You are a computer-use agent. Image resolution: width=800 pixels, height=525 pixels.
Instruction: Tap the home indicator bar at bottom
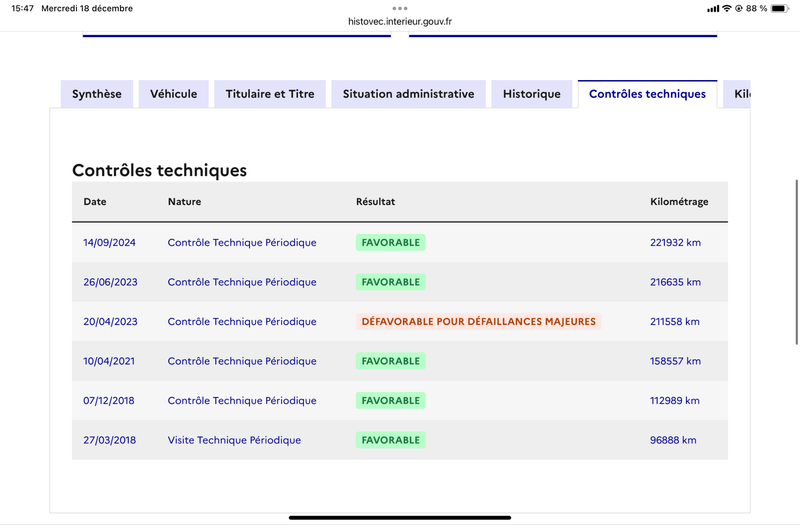[x=400, y=518]
